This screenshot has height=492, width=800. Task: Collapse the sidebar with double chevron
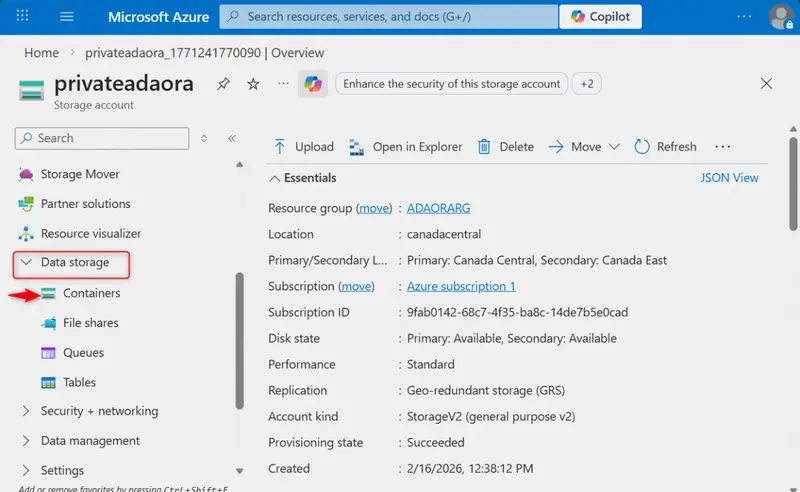[x=232, y=138]
